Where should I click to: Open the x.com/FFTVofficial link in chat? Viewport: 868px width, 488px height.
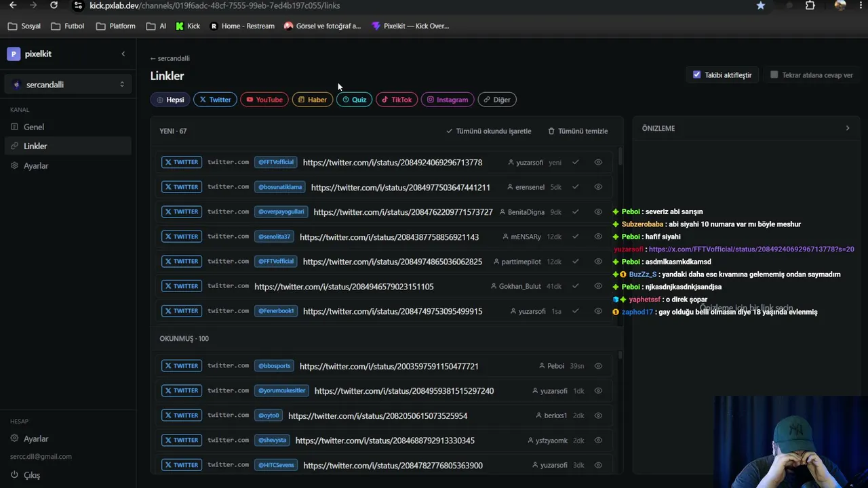pyautogui.click(x=751, y=249)
